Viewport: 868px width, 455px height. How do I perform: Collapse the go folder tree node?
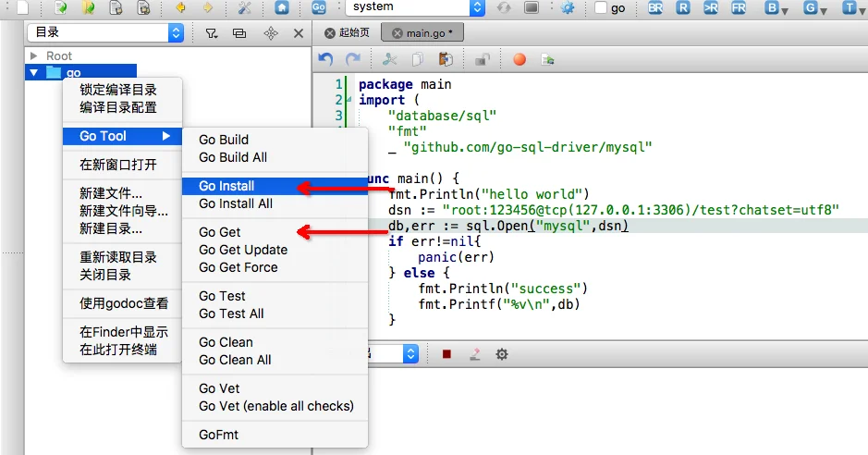[x=34, y=73]
